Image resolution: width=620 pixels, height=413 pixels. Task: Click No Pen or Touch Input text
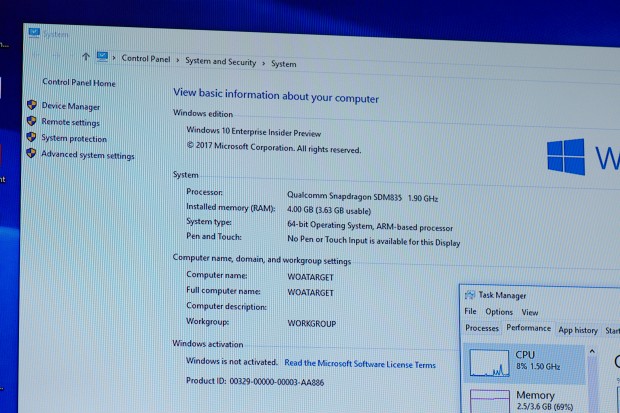374,241
